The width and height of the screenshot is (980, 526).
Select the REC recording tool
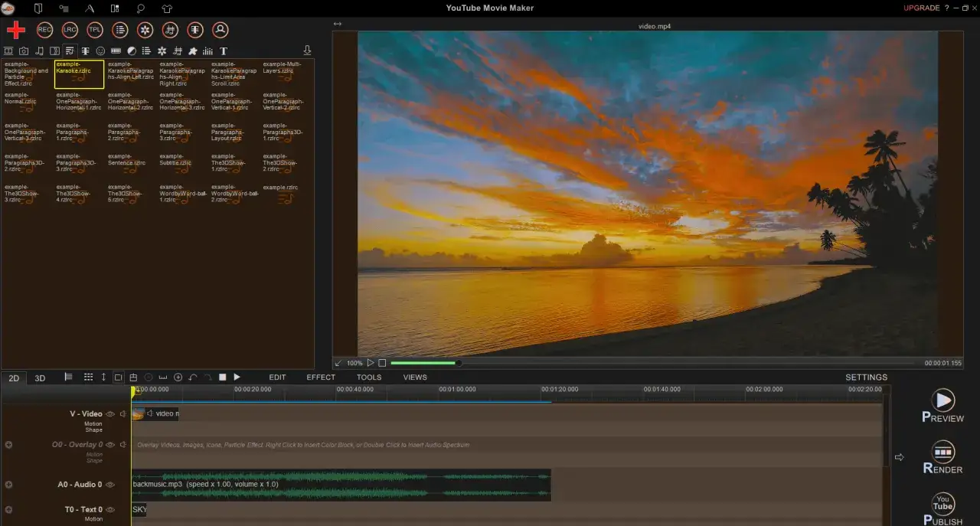(44, 30)
